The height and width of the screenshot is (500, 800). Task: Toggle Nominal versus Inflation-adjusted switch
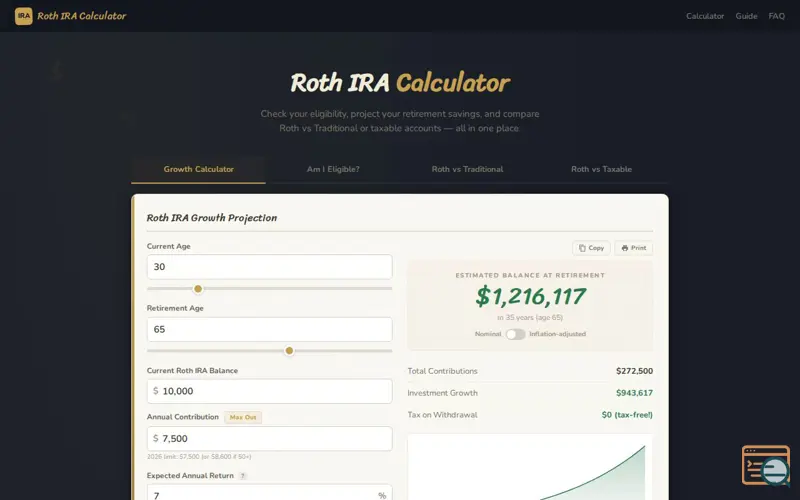point(515,334)
